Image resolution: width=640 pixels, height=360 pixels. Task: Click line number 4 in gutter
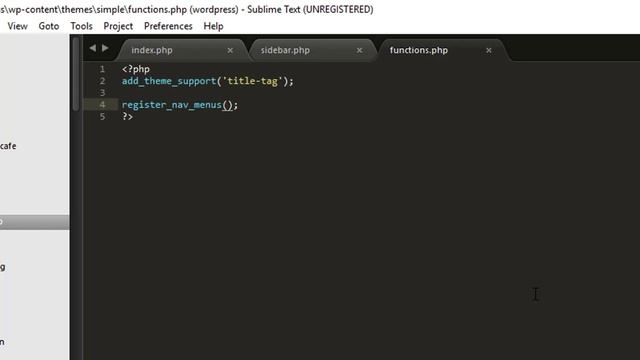[102, 104]
